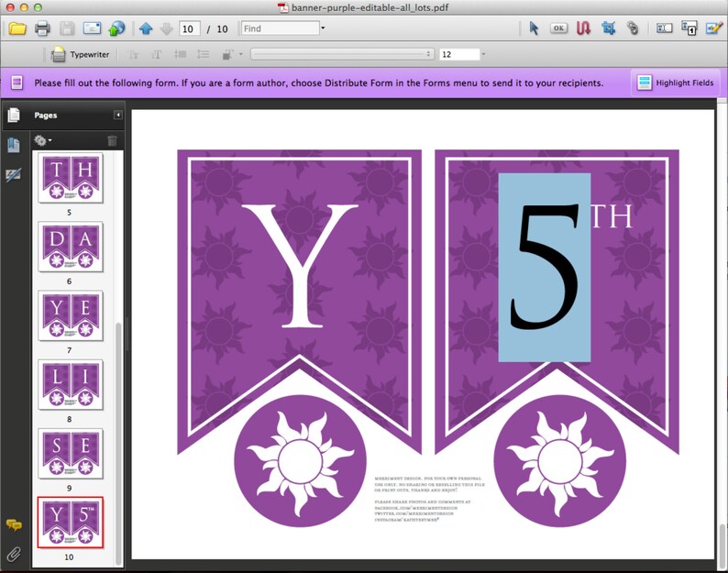Image resolution: width=728 pixels, height=573 pixels.
Task: Select the arrow Select tool
Action: [x=534, y=28]
